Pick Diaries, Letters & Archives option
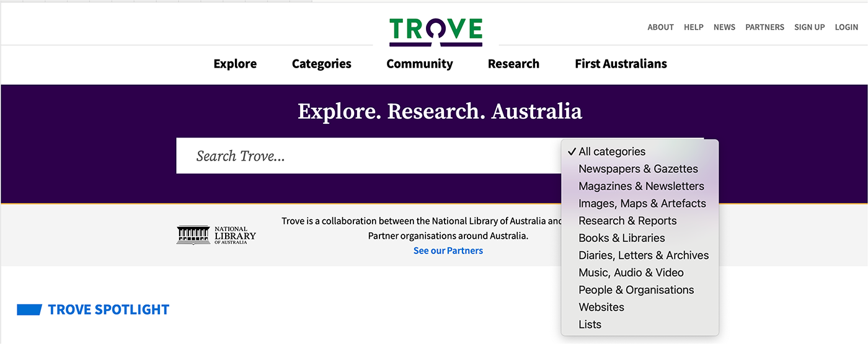The width and height of the screenshot is (868, 344). [x=644, y=255]
